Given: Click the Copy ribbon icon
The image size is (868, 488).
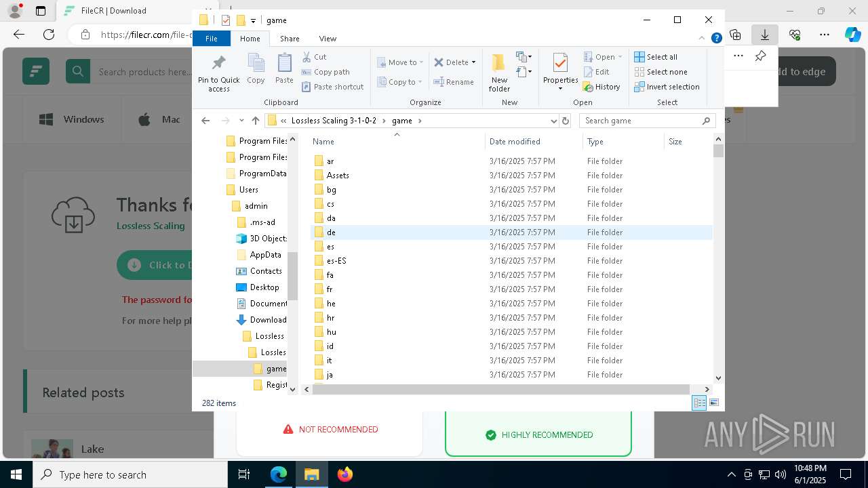Looking at the screenshot, I should [256, 69].
